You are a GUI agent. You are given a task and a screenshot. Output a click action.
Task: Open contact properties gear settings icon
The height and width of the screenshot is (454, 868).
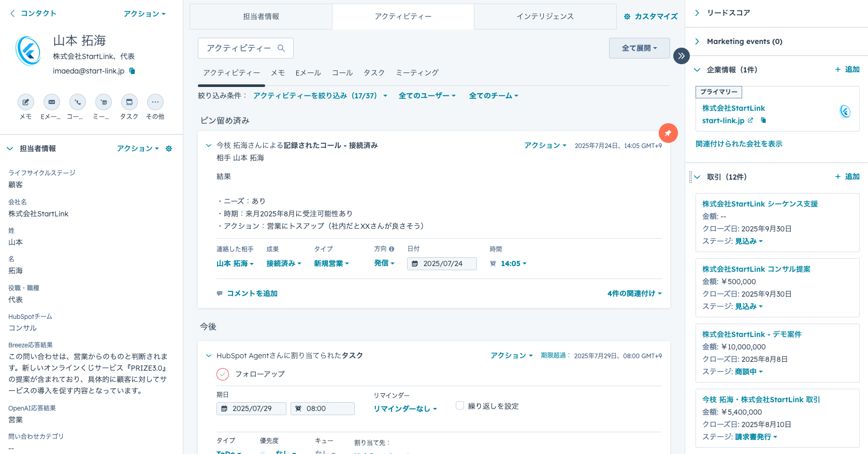pyautogui.click(x=168, y=149)
